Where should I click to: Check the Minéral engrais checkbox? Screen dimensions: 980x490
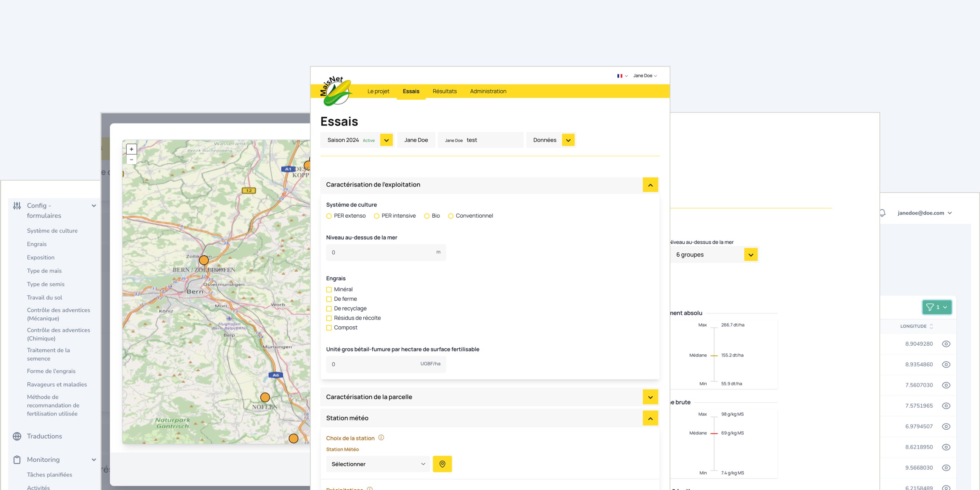tap(329, 289)
